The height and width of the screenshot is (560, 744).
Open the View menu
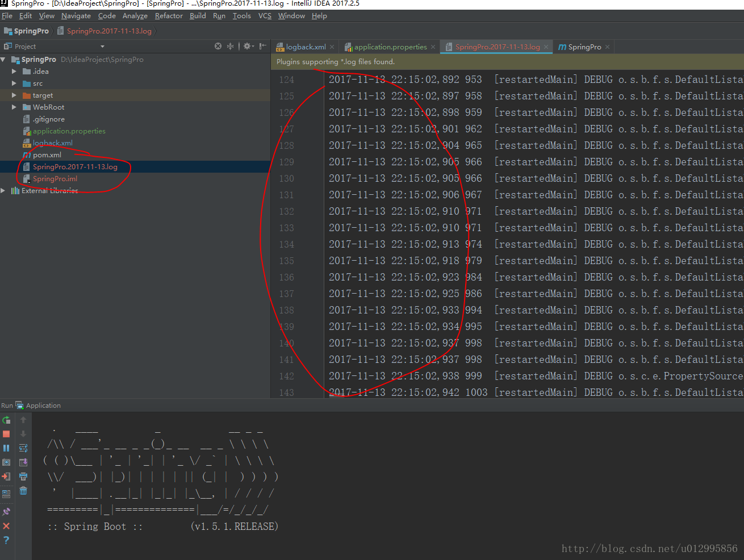pyautogui.click(x=47, y=16)
